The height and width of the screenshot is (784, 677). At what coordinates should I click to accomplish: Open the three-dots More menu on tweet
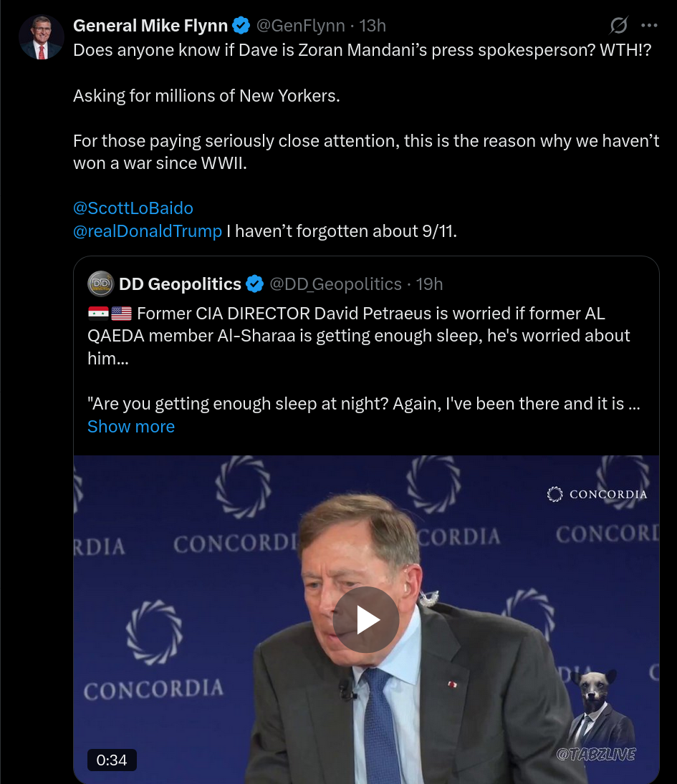coord(649,26)
